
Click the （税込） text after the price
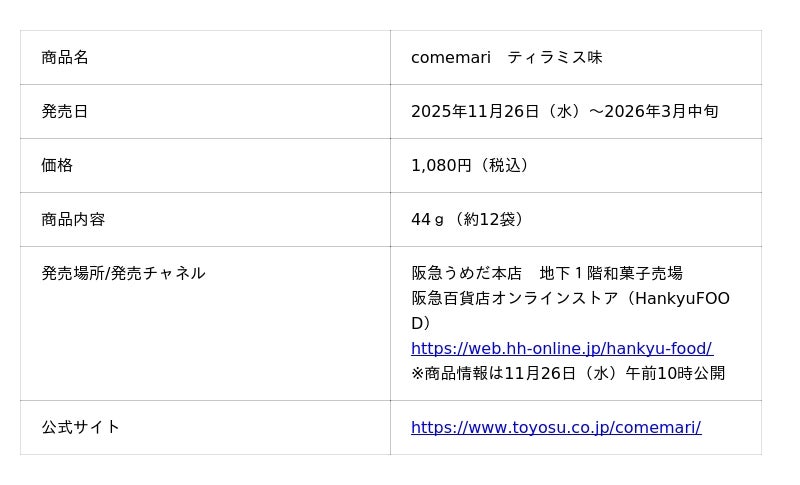pyautogui.click(x=504, y=165)
